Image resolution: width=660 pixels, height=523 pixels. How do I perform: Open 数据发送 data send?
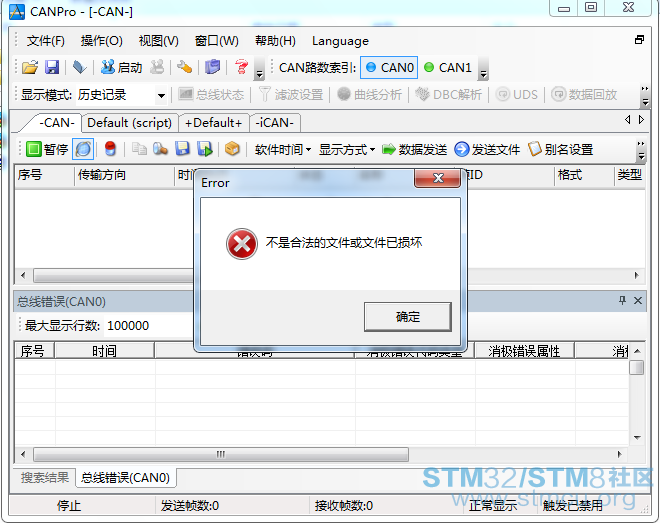pyautogui.click(x=415, y=149)
